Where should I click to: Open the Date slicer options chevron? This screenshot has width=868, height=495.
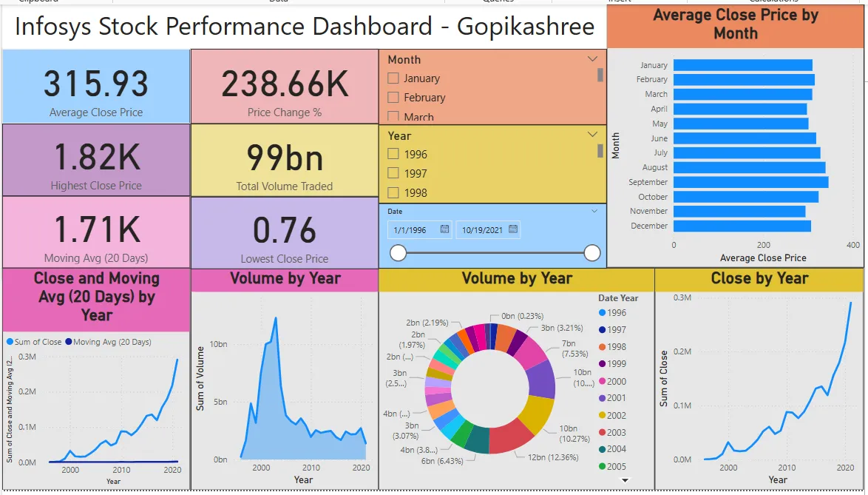coord(594,211)
